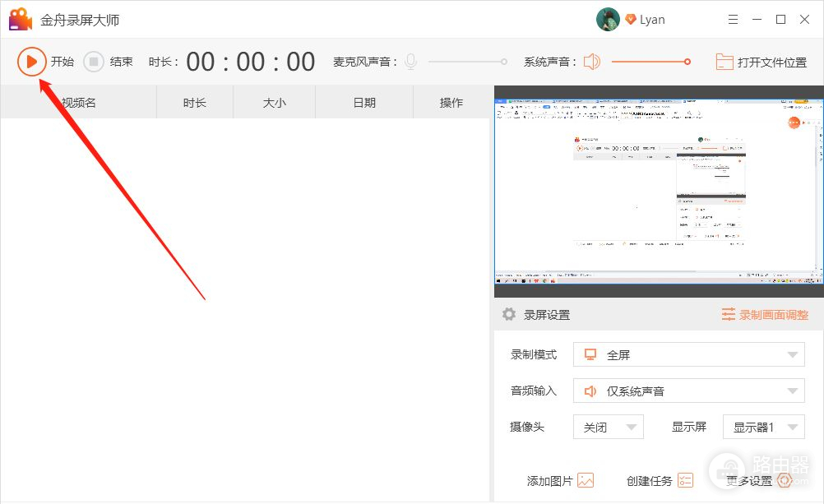Click the 视频名 column header
This screenshot has width=824, height=504.
tap(79, 103)
